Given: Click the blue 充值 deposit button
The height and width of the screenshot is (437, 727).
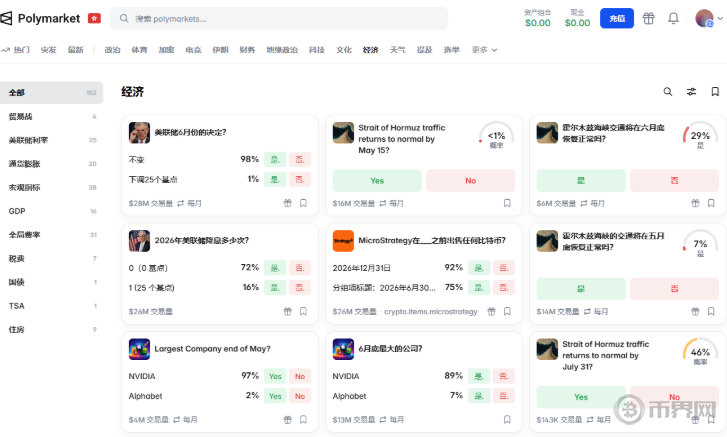Looking at the screenshot, I should (617, 19).
